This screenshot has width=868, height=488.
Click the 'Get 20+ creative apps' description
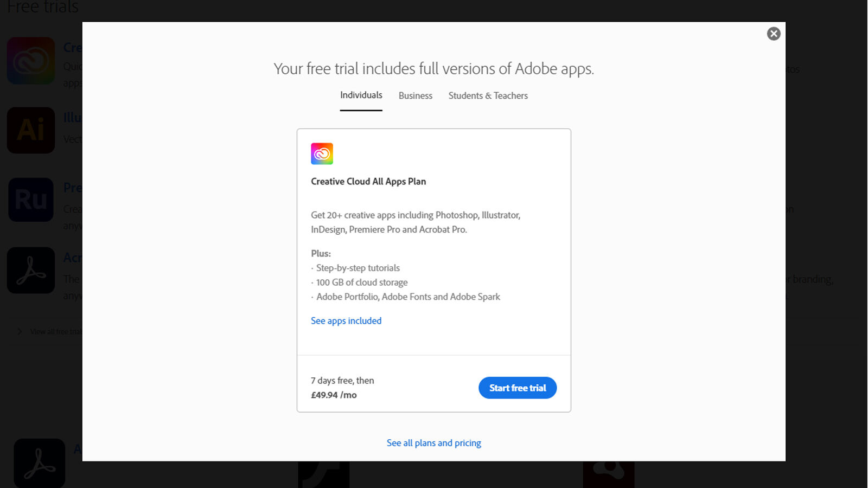pos(416,222)
